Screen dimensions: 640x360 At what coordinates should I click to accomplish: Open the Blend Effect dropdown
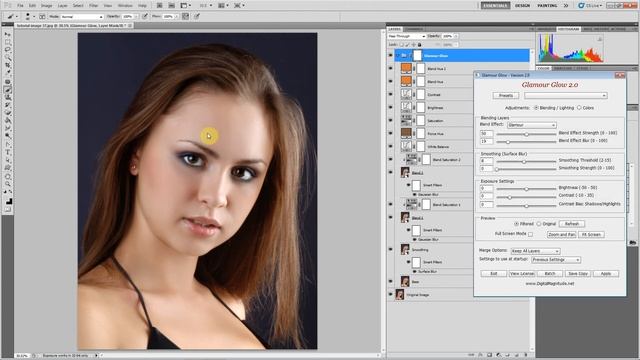(x=531, y=125)
